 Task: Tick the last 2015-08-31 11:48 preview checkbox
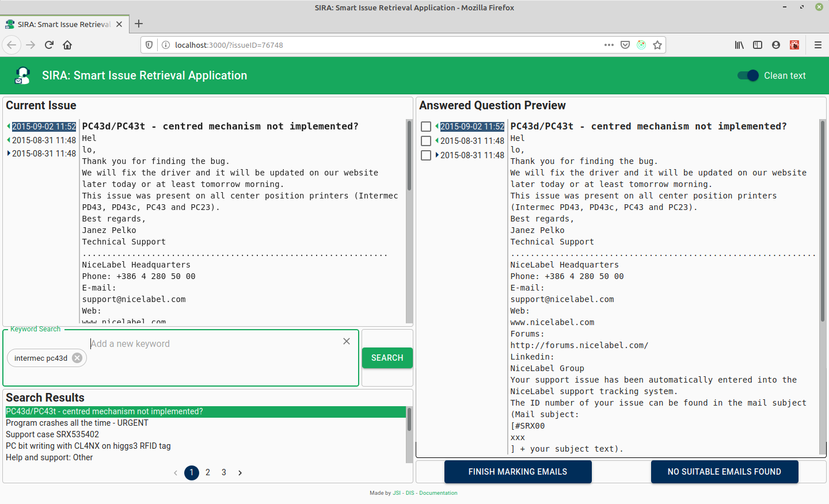tap(426, 155)
